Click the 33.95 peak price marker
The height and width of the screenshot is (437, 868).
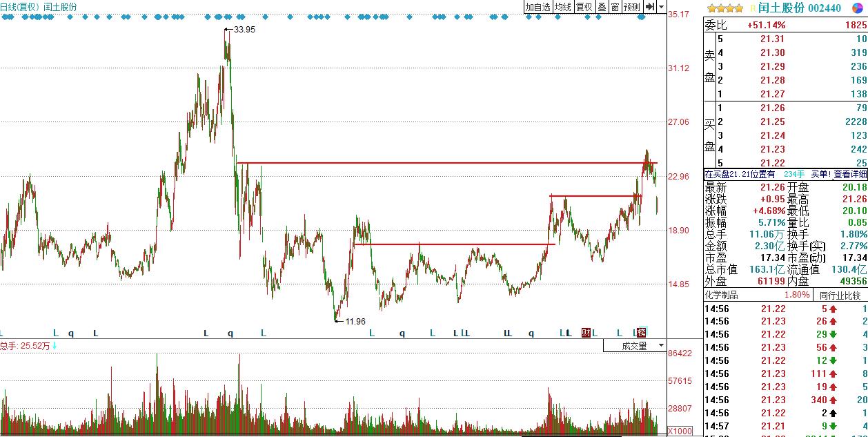[244, 29]
